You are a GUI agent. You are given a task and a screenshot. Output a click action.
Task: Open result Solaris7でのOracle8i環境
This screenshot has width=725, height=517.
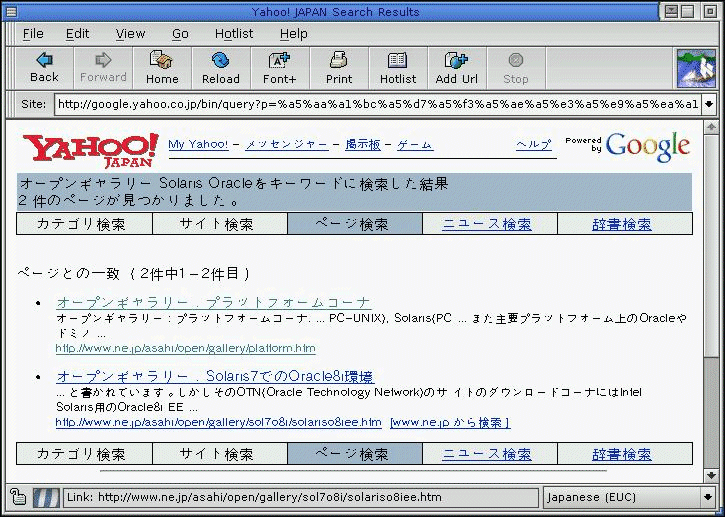[215, 376]
